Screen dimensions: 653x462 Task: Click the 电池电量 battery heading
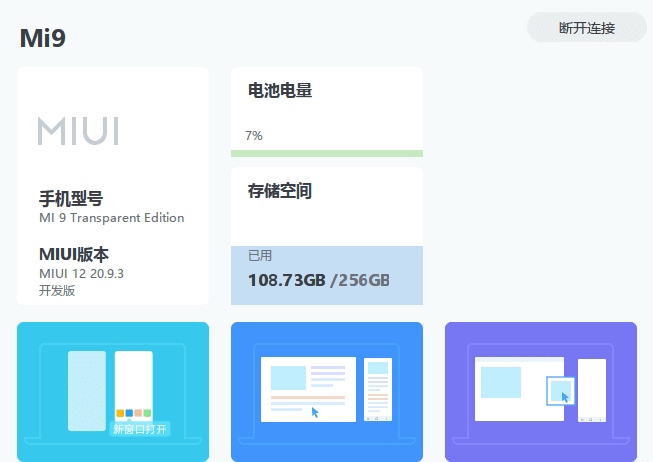coord(280,90)
